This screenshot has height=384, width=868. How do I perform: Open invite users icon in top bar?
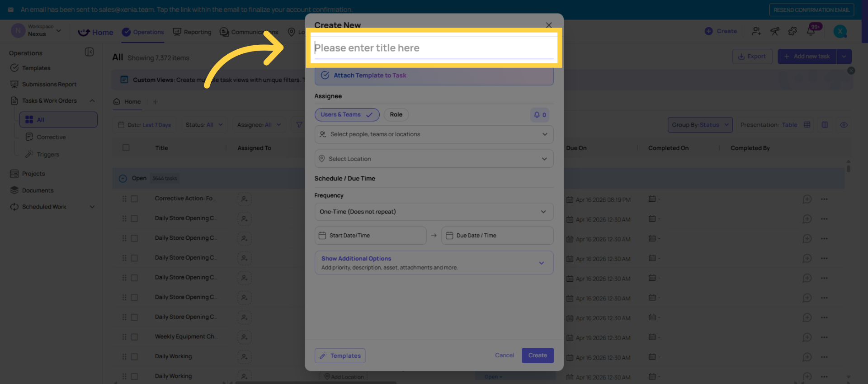coord(756,31)
